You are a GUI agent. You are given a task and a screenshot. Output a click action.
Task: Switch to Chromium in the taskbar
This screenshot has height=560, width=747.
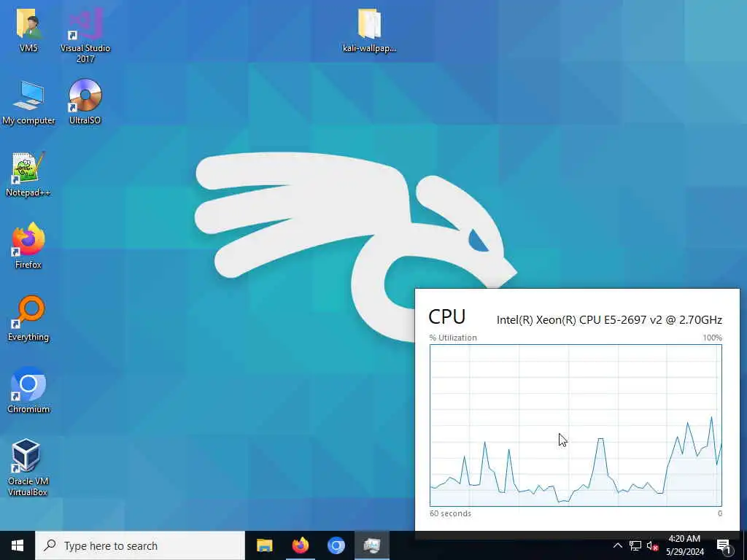[336, 545]
